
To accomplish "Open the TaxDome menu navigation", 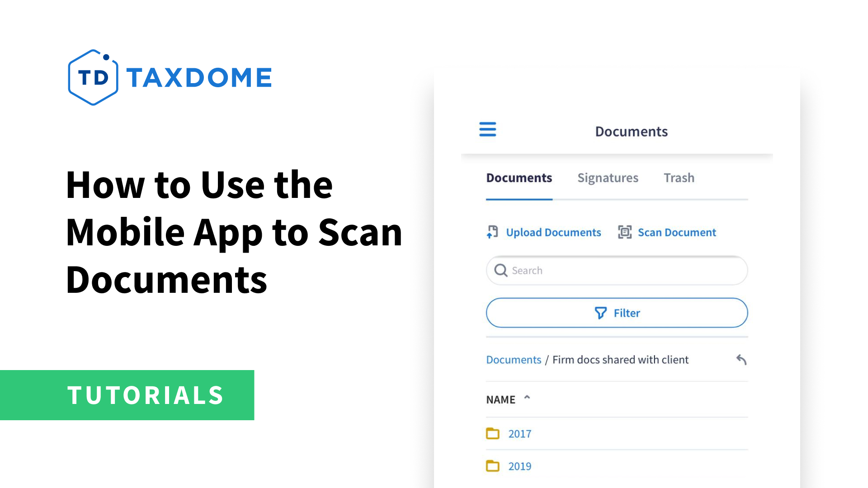I will click(488, 130).
